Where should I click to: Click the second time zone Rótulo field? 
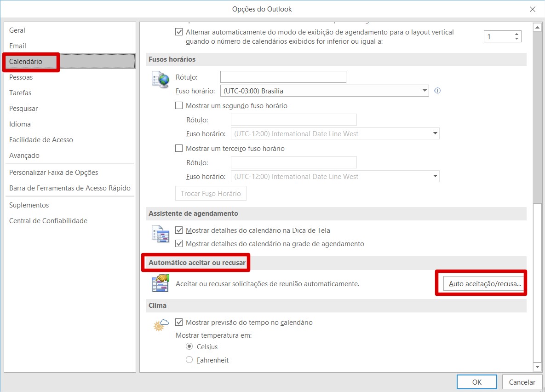(x=294, y=120)
